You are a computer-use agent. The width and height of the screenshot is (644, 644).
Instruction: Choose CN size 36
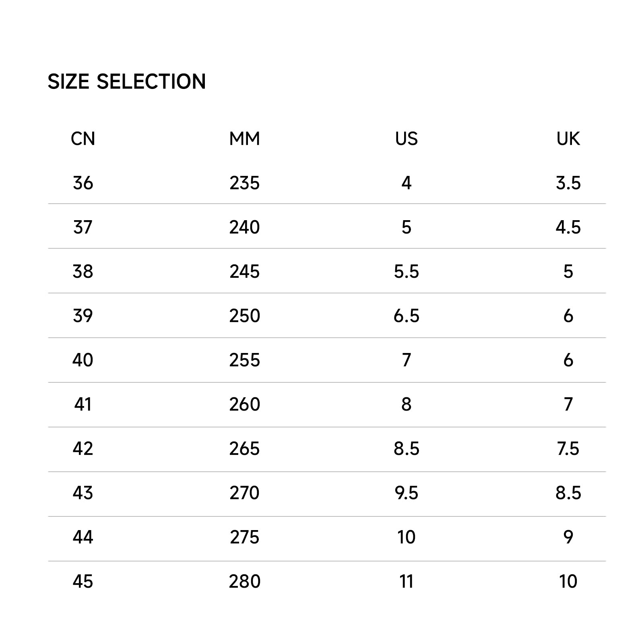click(83, 183)
